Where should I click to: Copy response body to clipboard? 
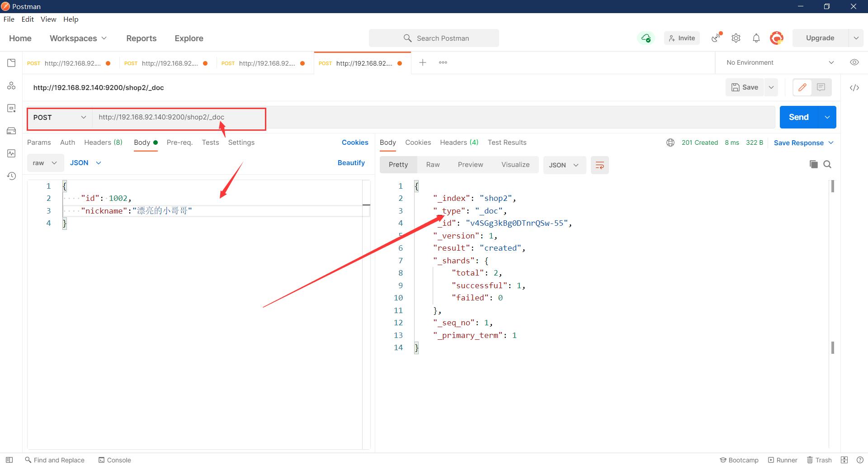click(813, 164)
